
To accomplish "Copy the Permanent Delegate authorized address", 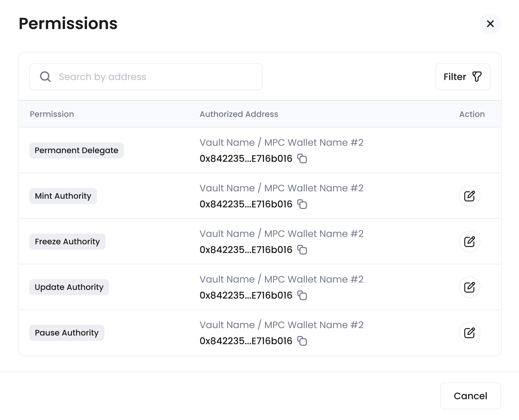I will pyautogui.click(x=303, y=159).
